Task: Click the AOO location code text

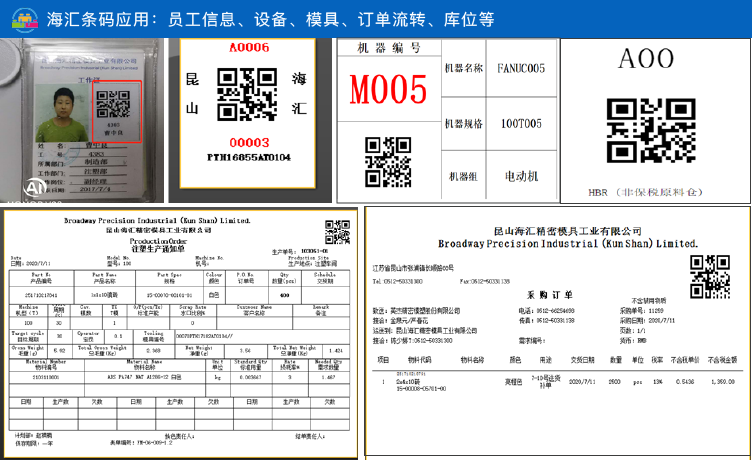Action: pos(646,59)
